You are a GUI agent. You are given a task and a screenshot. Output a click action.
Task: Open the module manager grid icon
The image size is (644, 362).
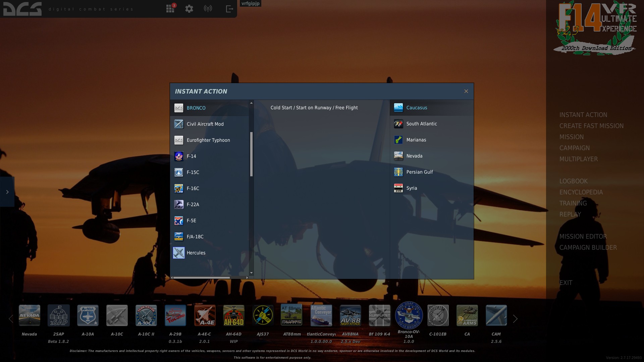[x=170, y=9]
